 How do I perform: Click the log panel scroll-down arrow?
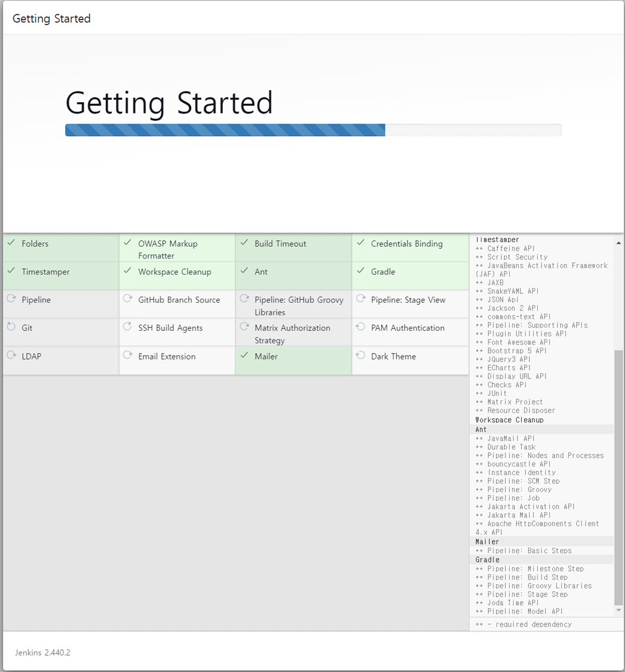coord(618,610)
